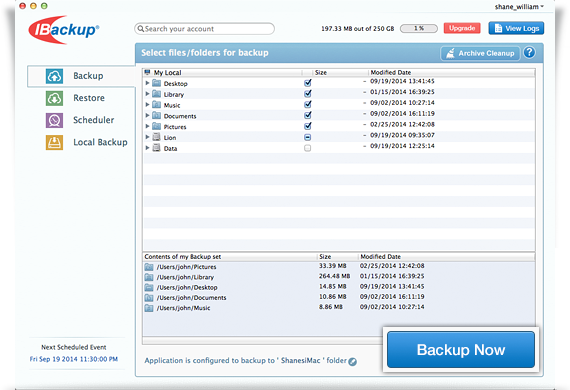Click the 09/19/2014 12:25:14 date value

click(x=402, y=146)
